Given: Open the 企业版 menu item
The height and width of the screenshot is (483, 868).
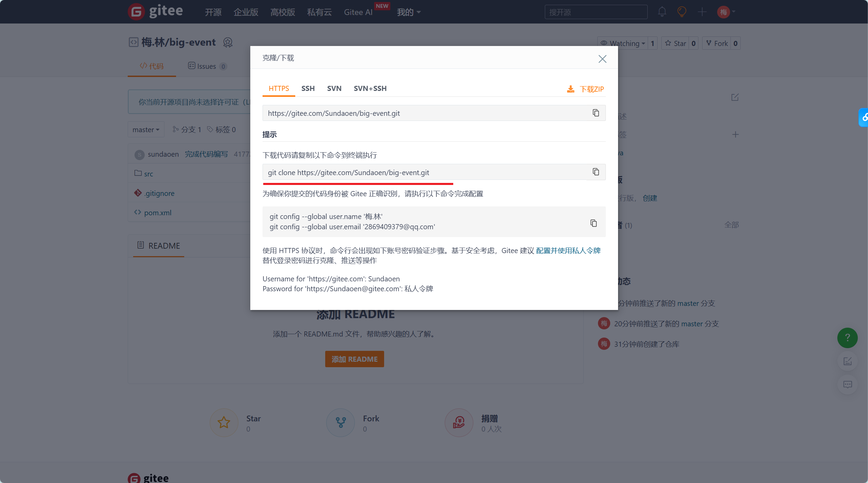Looking at the screenshot, I should coord(246,12).
